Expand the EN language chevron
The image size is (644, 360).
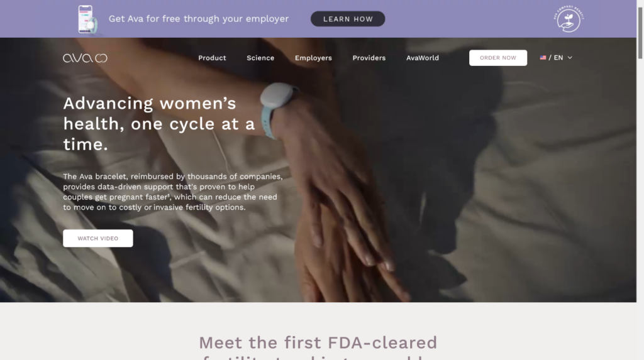pos(570,58)
